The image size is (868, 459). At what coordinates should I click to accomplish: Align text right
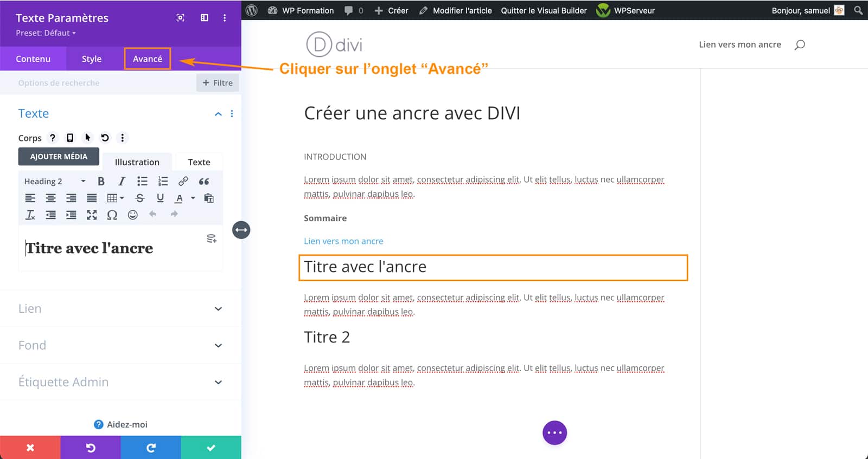(71, 198)
